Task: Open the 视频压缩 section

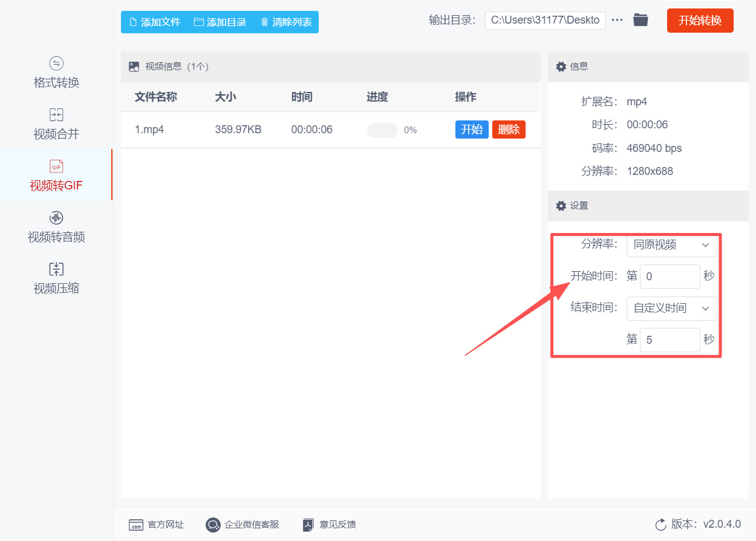Action: pyautogui.click(x=56, y=278)
